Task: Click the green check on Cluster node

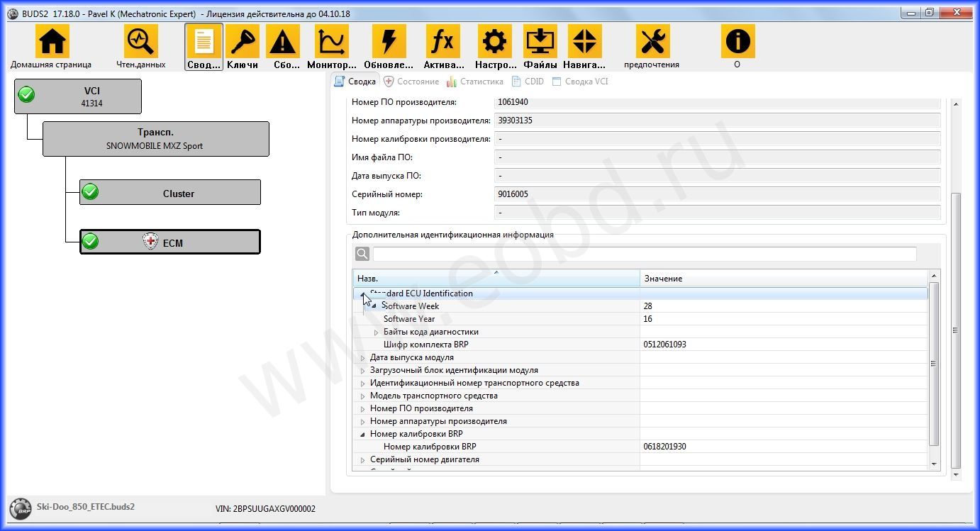Action: pyautogui.click(x=90, y=191)
